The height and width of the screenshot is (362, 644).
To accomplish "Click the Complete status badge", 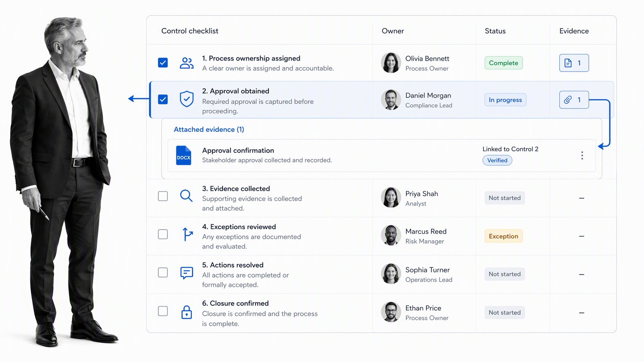I will tap(503, 63).
